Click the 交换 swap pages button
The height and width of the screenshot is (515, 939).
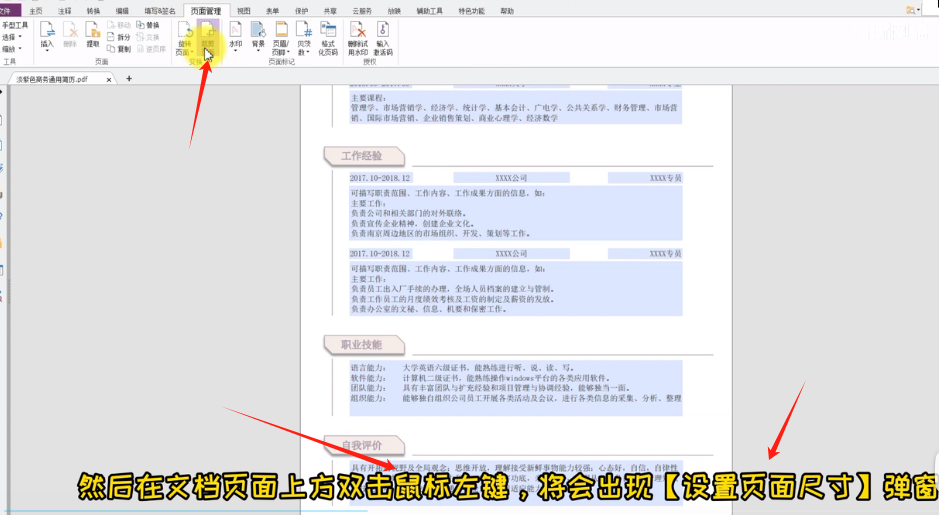pos(148,37)
